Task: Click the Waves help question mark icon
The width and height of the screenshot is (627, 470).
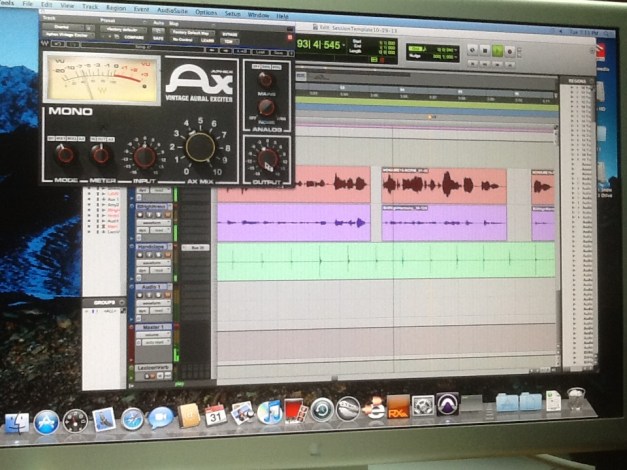Action: pos(292,53)
